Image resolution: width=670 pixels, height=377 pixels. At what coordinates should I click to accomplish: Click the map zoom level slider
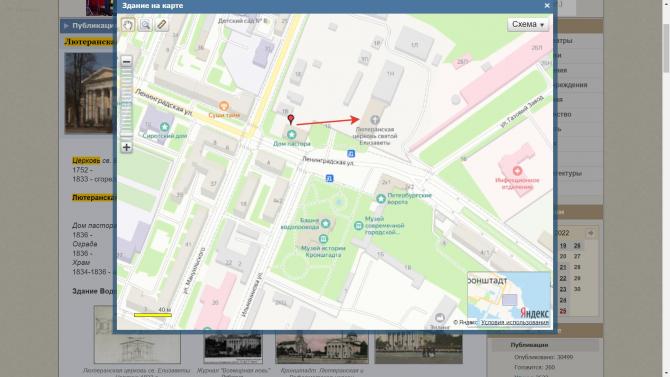pos(126,103)
